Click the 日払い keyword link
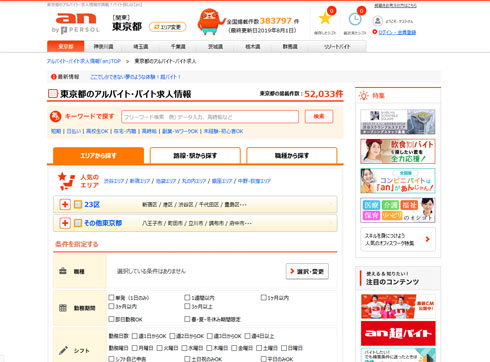This screenshot has height=362, width=490. [x=74, y=131]
